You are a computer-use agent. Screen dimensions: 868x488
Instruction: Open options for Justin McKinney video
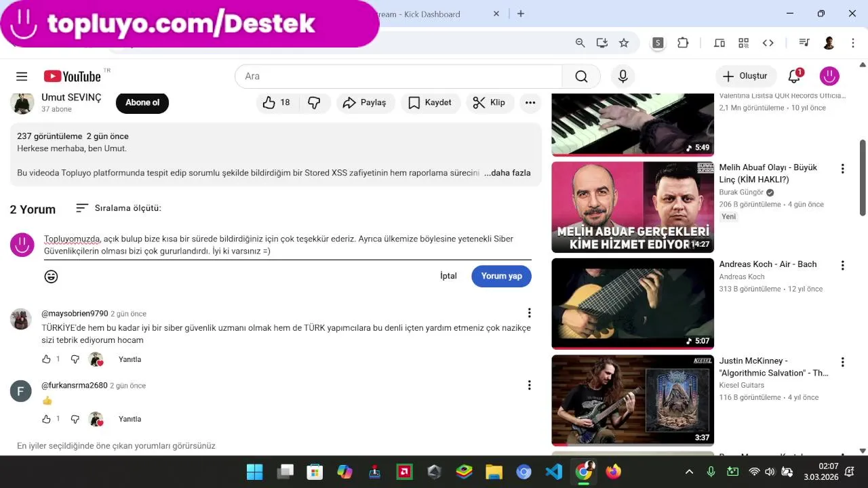[842, 363]
